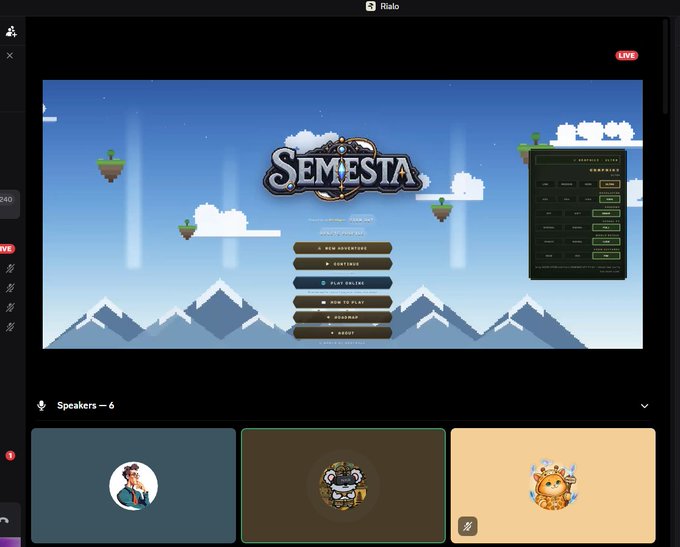This screenshot has height=547, width=680.
Task: Open the How To Play guide
Action: [x=343, y=302]
